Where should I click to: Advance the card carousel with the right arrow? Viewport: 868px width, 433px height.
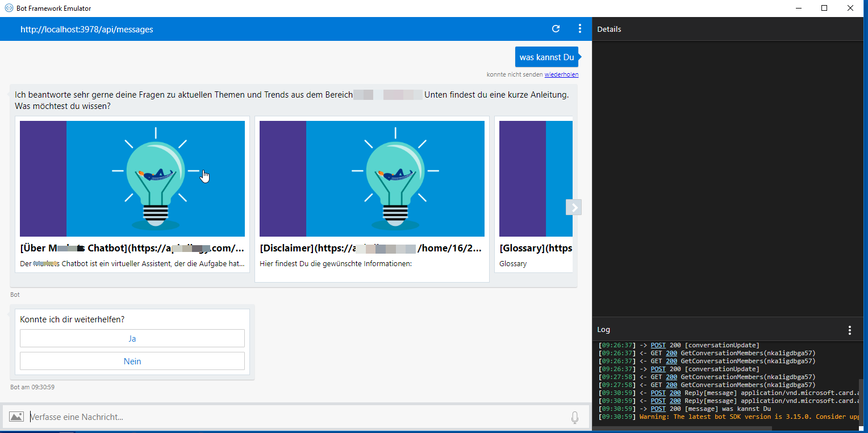click(x=573, y=207)
